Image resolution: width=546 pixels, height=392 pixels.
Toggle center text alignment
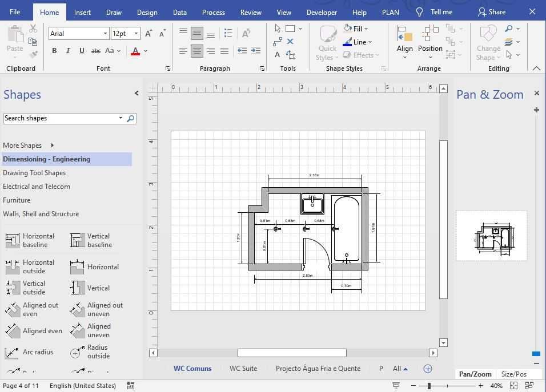(197, 51)
